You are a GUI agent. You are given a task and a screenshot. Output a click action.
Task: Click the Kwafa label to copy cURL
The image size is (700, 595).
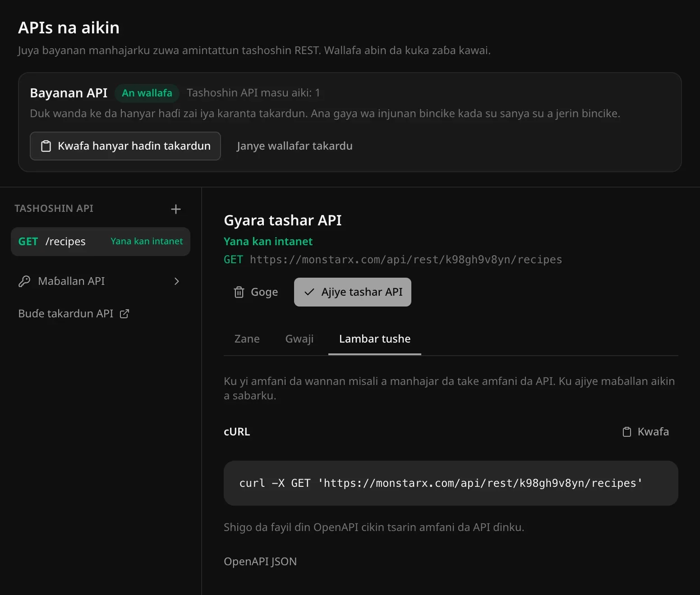pyautogui.click(x=653, y=432)
